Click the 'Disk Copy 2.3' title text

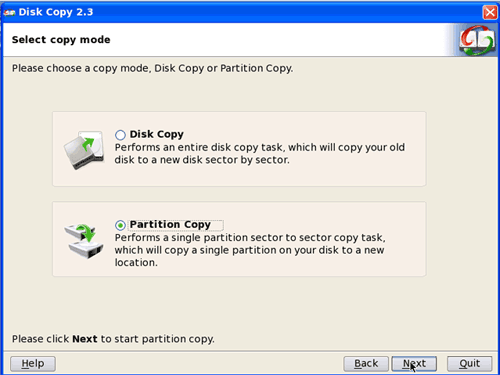pos(56,12)
